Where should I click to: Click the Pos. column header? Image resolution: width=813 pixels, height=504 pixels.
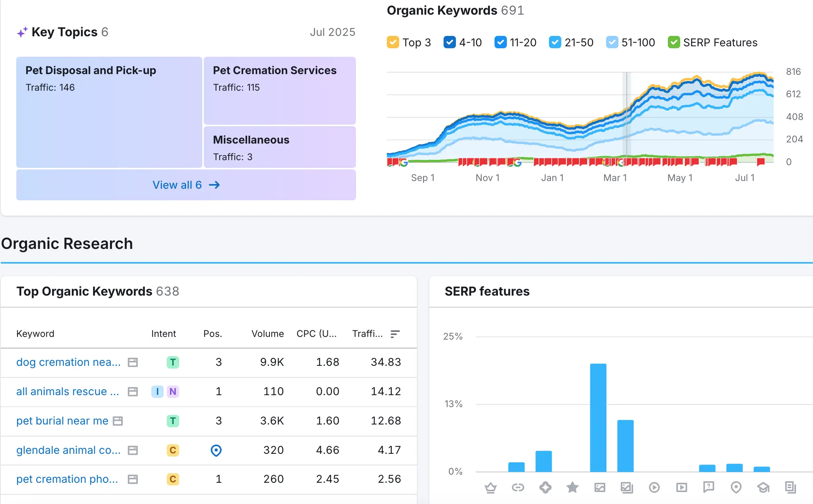click(x=212, y=334)
